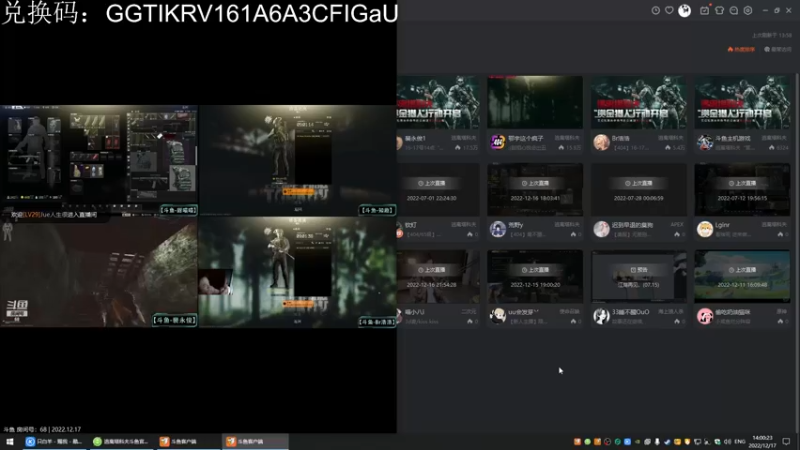Select the stream tile showing the inventory screen

(x=99, y=160)
